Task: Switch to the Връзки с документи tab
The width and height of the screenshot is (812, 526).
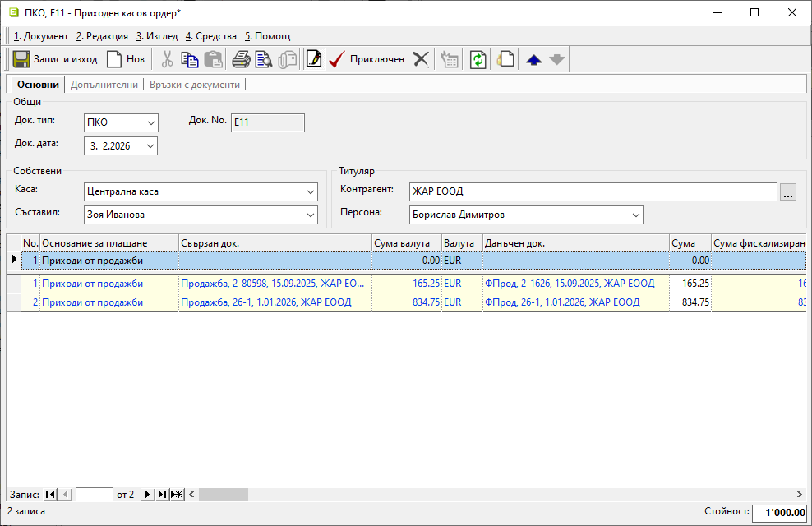Action: 194,85
